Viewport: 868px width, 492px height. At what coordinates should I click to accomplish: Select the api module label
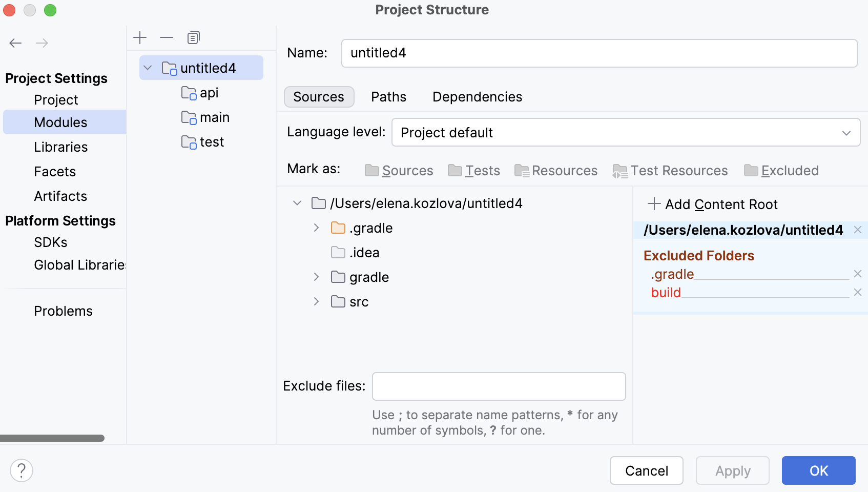[209, 93]
